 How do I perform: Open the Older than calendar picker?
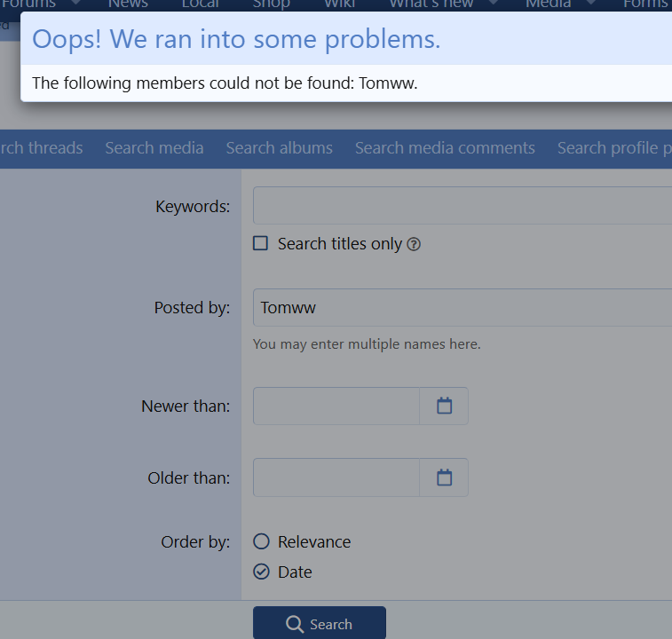point(444,477)
